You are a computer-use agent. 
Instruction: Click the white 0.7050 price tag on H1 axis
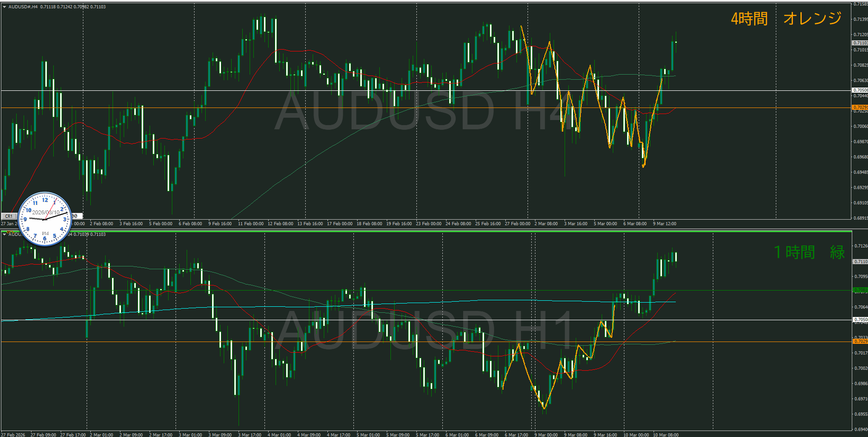(x=860, y=320)
